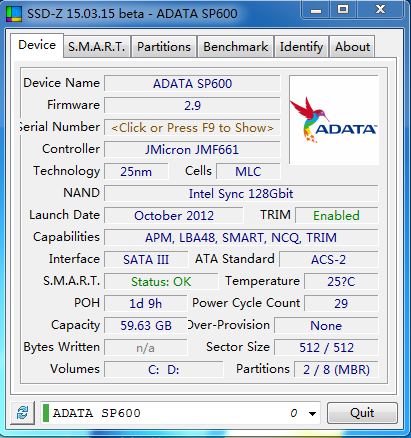Minimize the SSD-Z window
411x438 pixels.
coord(315,11)
